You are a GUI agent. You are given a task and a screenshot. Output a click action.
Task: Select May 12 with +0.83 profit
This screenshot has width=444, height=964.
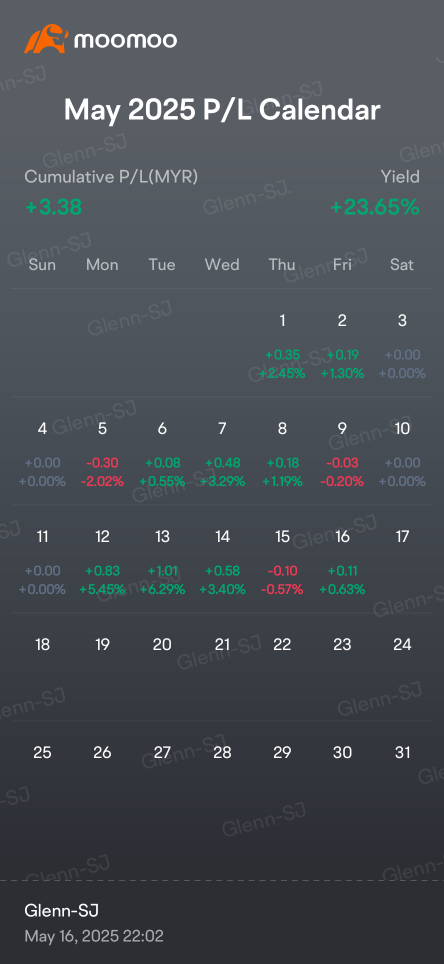click(102, 563)
